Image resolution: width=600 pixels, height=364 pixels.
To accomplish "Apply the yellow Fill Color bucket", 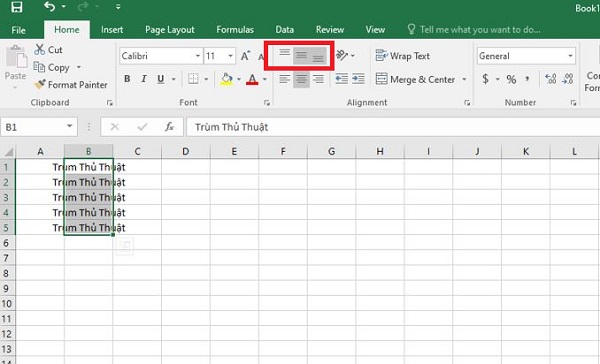I will (x=227, y=79).
